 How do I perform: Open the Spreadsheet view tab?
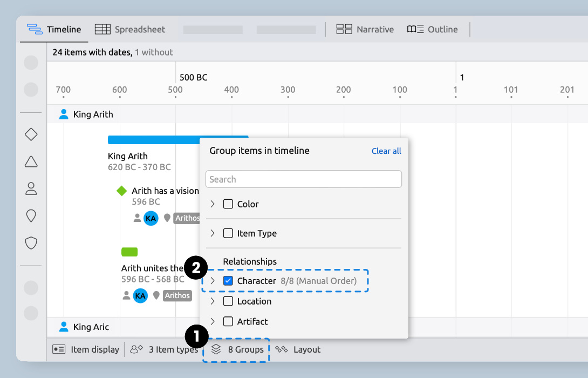pos(130,29)
